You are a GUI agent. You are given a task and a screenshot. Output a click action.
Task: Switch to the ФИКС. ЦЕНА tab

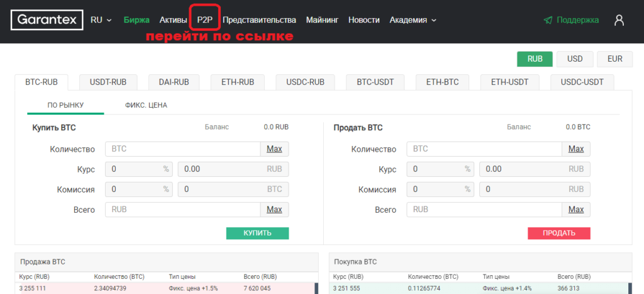coord(146,105)
